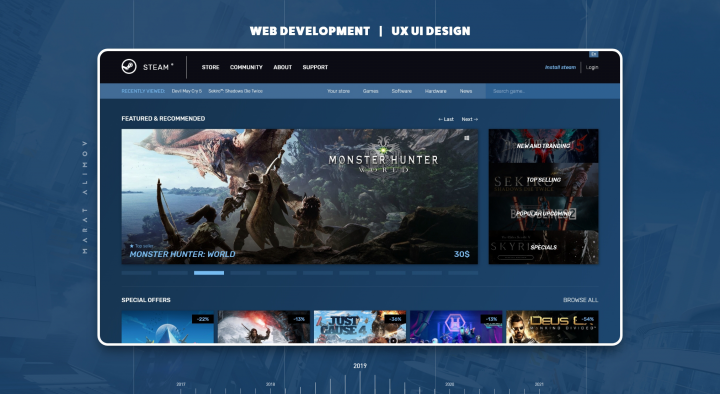Select the first carousel indicator
Screen dimensions: 720x394
(136, 273)
